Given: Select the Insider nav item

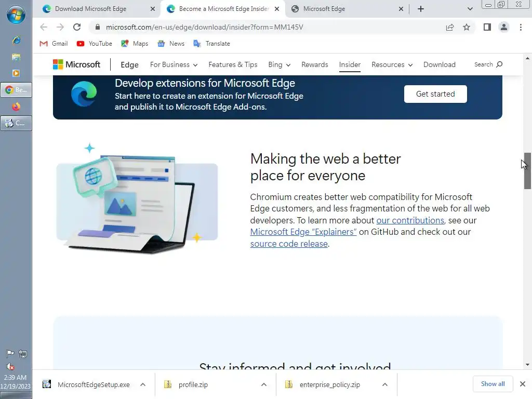Looking at the screenshot, I should click(x=350, y=64).
